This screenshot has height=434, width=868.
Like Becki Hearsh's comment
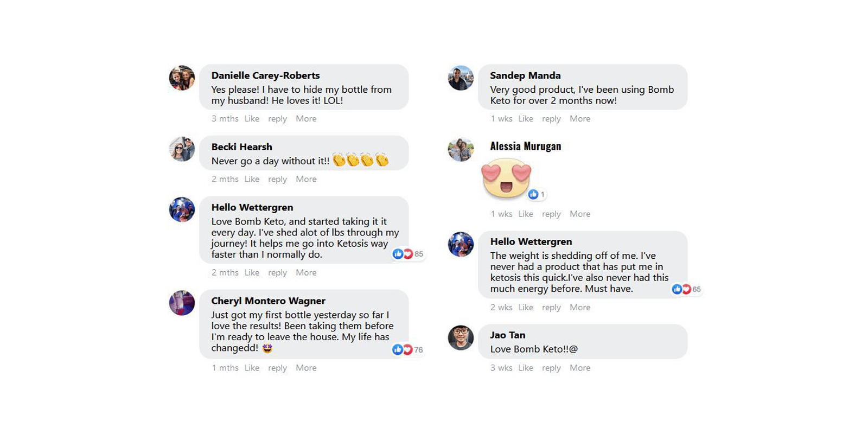252,179
